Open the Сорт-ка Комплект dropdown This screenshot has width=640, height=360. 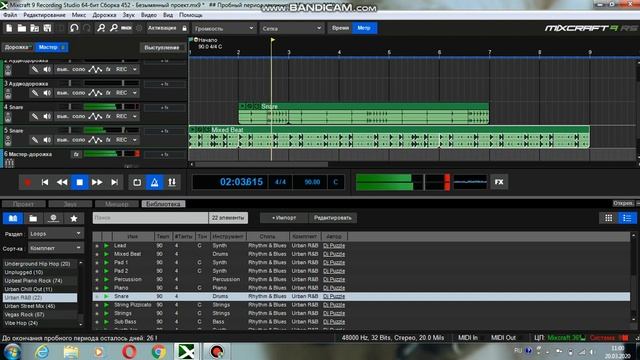pyautogui.click(x=56, y=248)
